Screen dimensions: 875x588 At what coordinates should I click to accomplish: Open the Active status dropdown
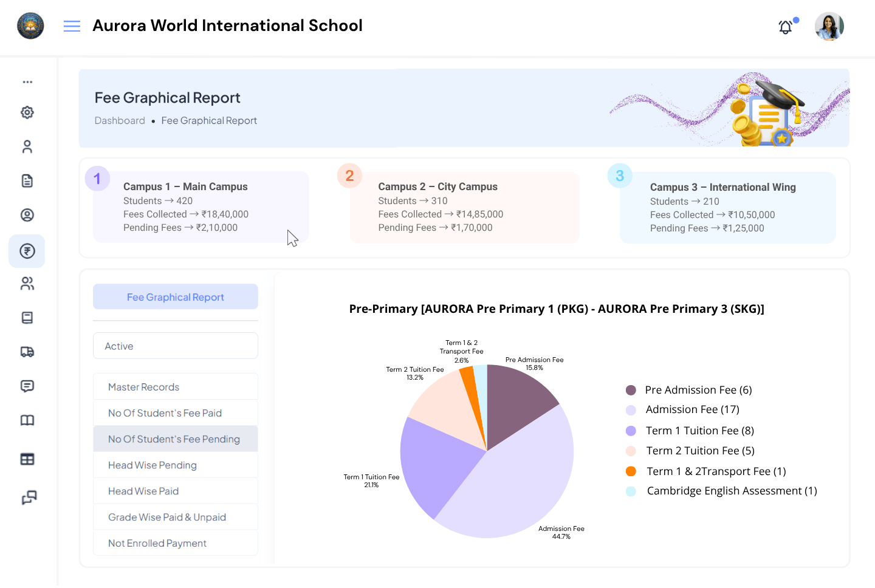click(x=175, y=346)
